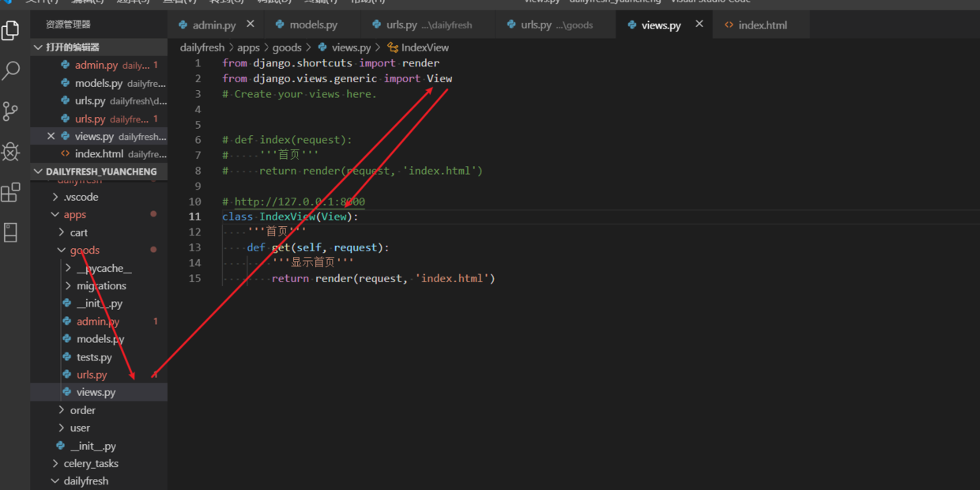This screenshot has width=980, height=490.
Task: Click the http://127.0.0.1:8000 comment link
Action: point(300,202)
